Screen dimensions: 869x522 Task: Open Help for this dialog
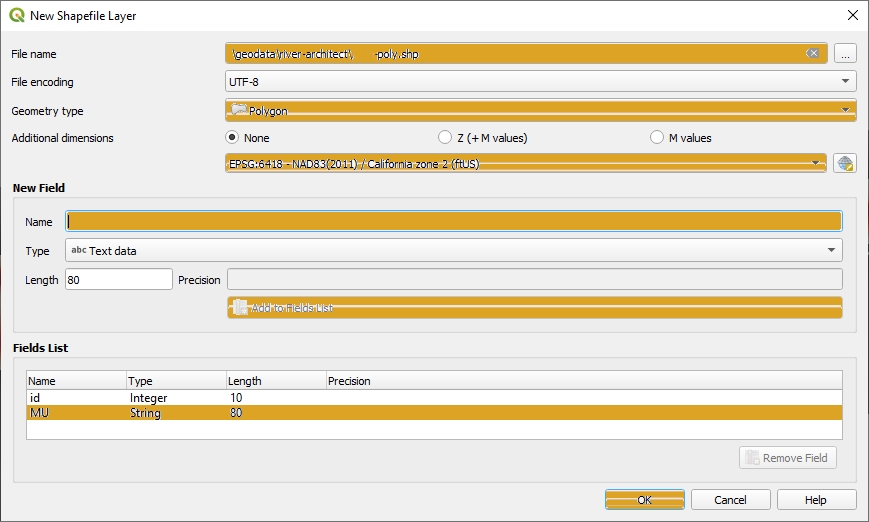pyautogui.click(x=816, y=499)
